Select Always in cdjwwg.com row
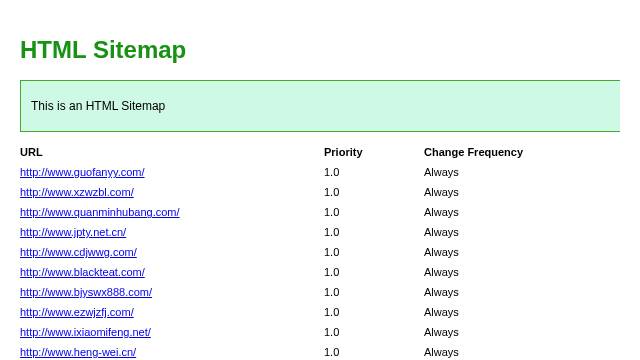The height and width of the screenshot is (360, 640). point(441,252)
